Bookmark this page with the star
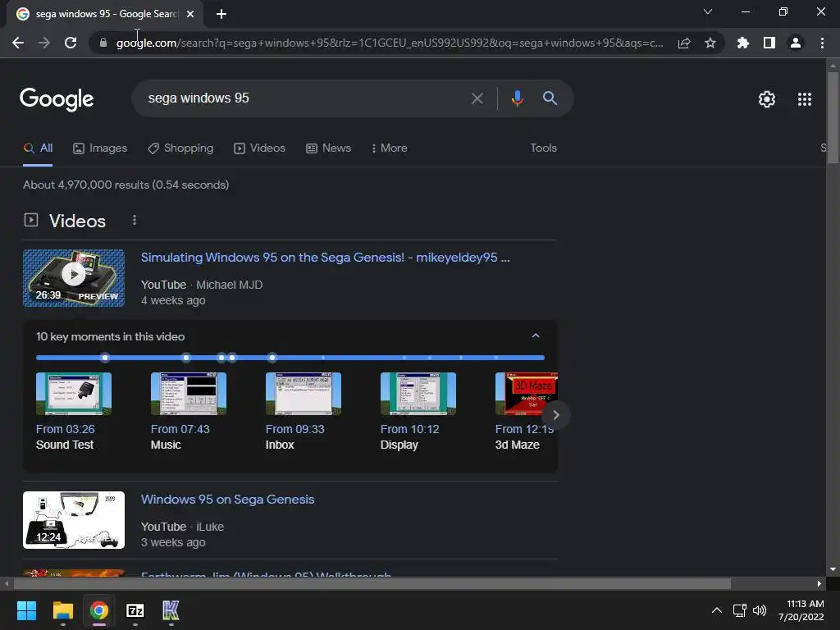Viewport: 840px width, 630px height. (710, 43)
